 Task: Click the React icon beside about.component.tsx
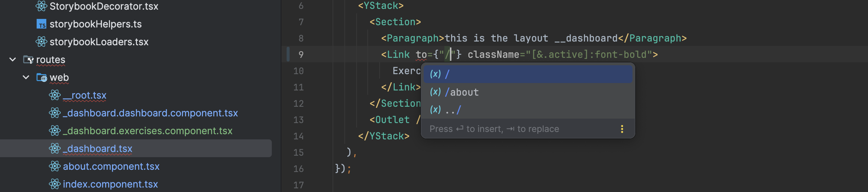[x=55, y=166]
